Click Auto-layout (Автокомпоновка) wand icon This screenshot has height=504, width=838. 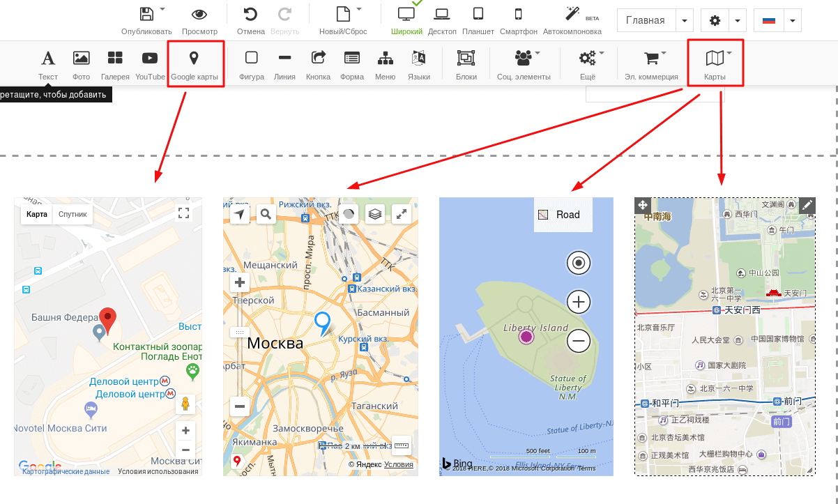coord(572,14)
